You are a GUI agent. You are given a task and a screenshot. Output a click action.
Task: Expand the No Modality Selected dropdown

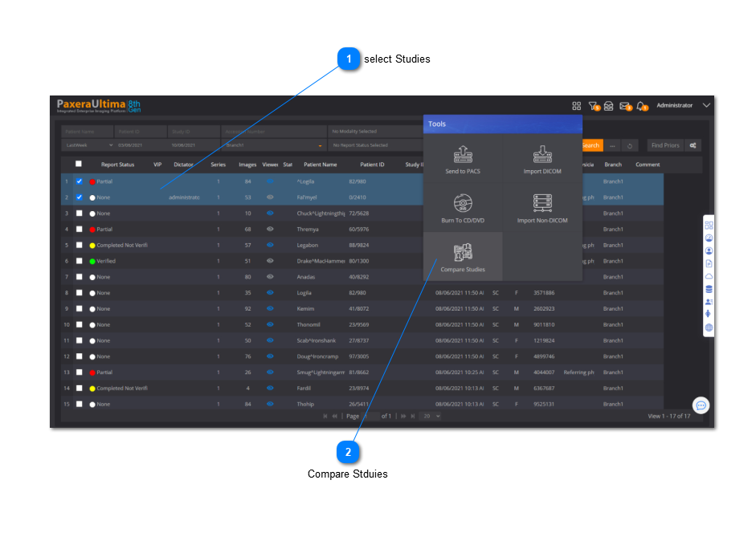pyautogui.click(x=374, y=131)
